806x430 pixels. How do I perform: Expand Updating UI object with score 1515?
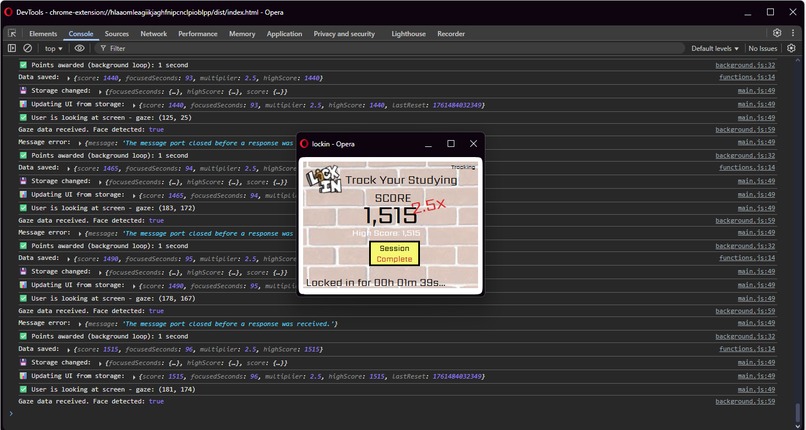(x=135, y=377)
